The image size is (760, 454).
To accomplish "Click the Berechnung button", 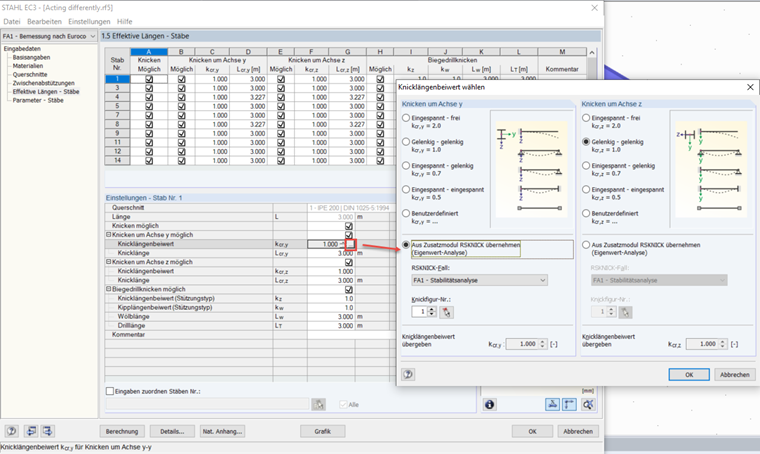I will click(122, 431).
